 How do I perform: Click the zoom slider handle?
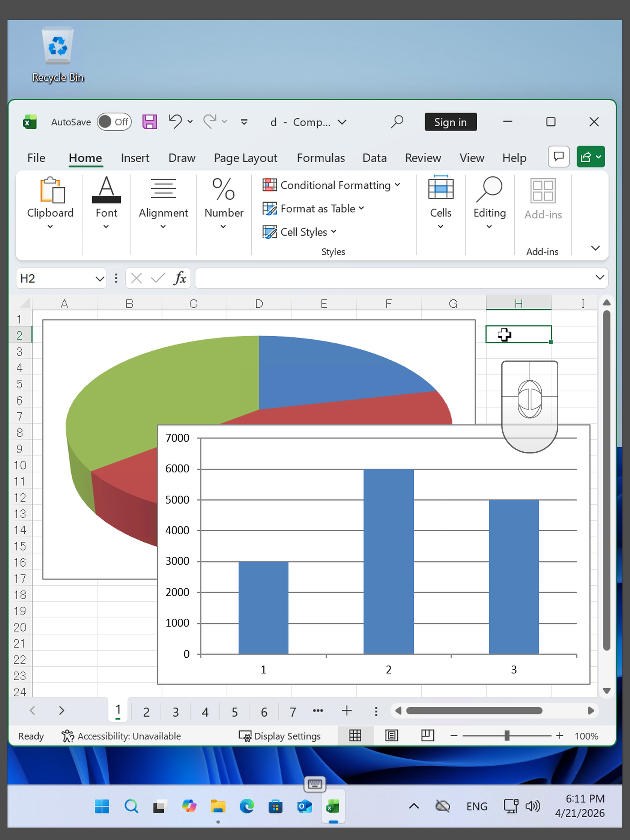click(x=507, y=736)
